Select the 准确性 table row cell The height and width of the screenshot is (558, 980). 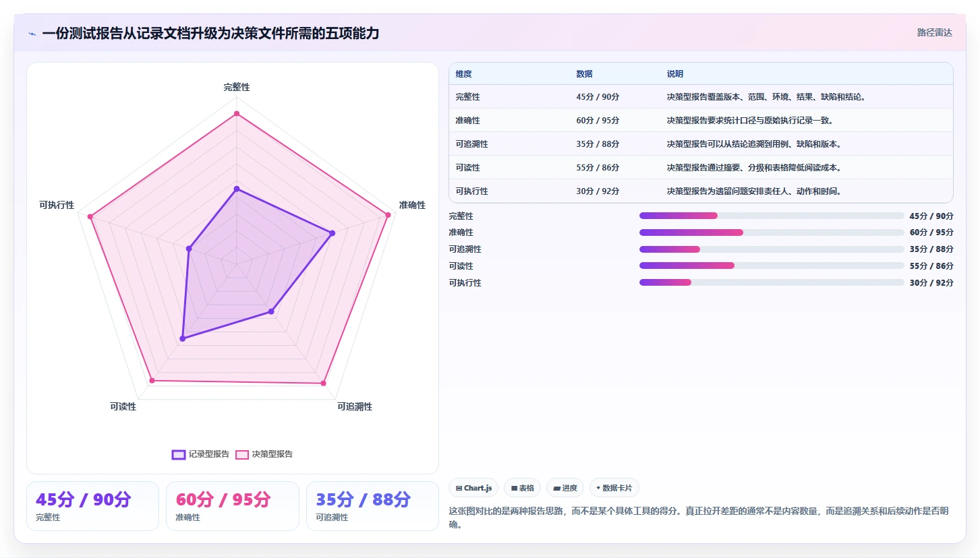(467, 121)
